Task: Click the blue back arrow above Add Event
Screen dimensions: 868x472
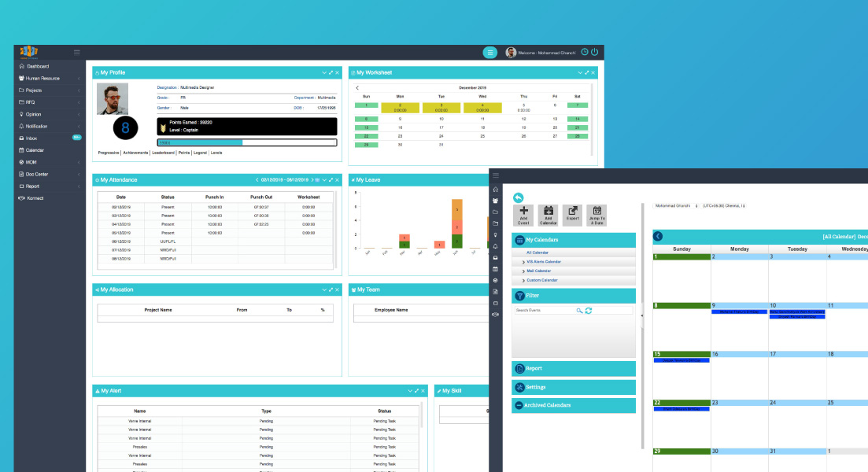Action: pos(518,197)
